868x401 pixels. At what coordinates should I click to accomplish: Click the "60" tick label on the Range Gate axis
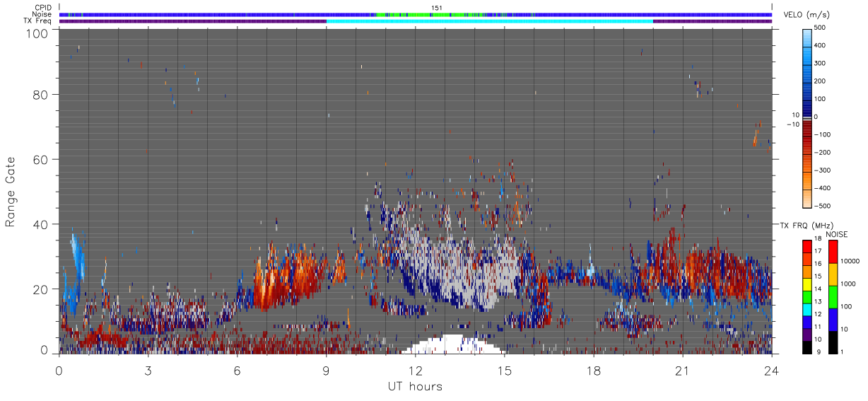tap(41, 159)
